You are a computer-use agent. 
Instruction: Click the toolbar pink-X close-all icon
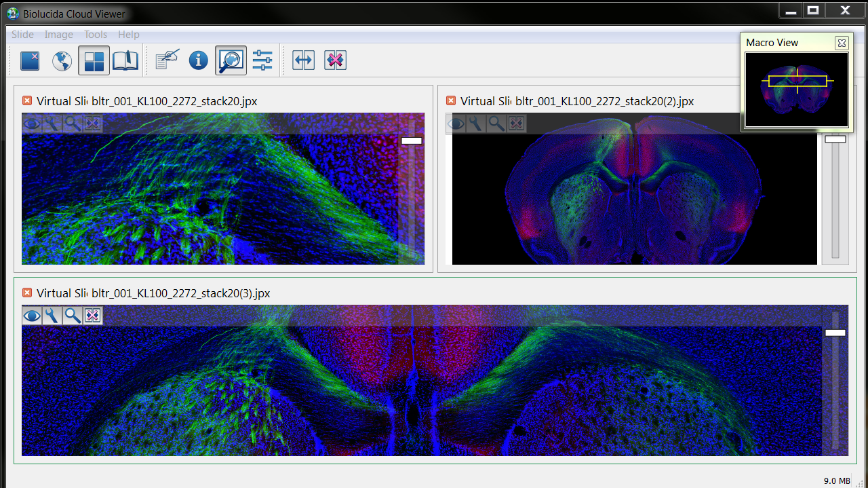click(x=335, y=61)
